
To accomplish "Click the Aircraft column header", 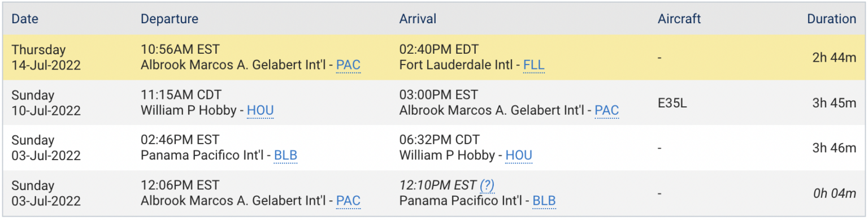I will pyautogui.click(x=679, y=19).
